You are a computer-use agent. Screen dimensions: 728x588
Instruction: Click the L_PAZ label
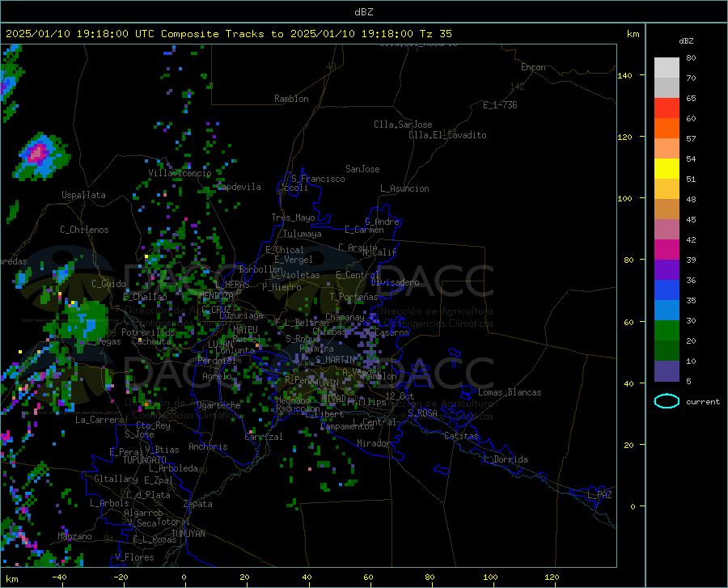point(599,495)
